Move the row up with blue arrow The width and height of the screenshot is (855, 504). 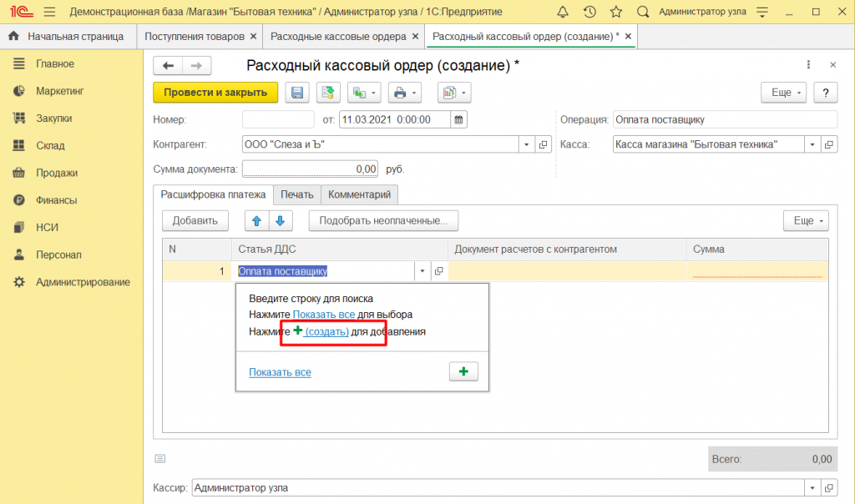256,221
